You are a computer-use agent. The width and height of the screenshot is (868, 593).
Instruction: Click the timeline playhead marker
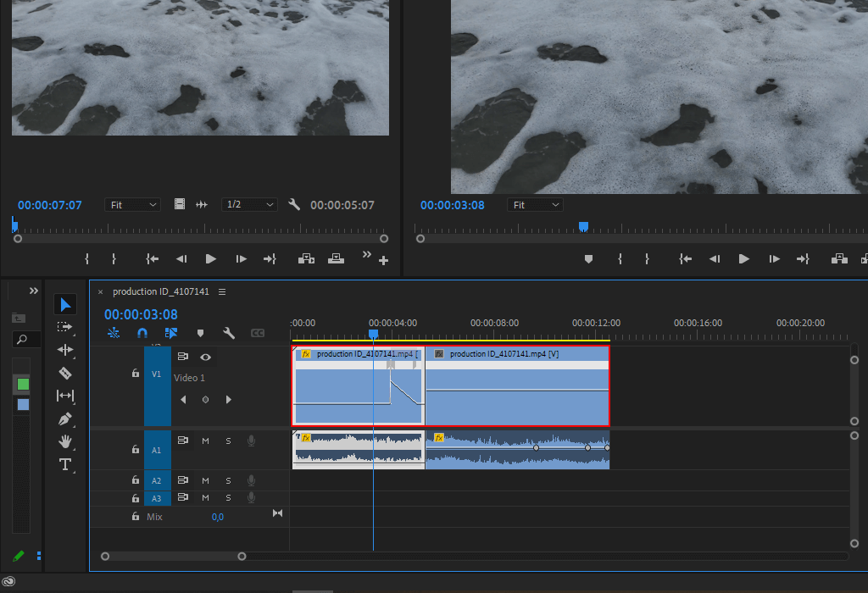pyautogui.click(x=373, y=334)
